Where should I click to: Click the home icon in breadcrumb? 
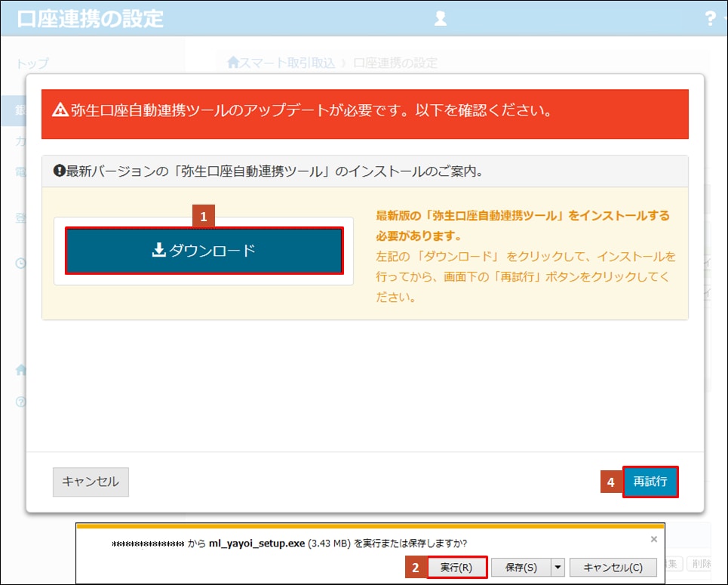pyautogui.click(x=233, y=62)
